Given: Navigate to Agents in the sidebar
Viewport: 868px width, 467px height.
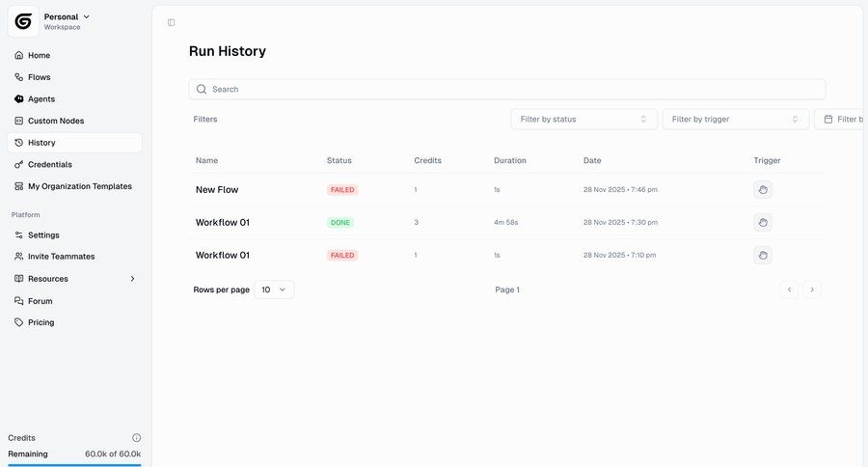Looking at the screenshot, I should pos(41,99).
